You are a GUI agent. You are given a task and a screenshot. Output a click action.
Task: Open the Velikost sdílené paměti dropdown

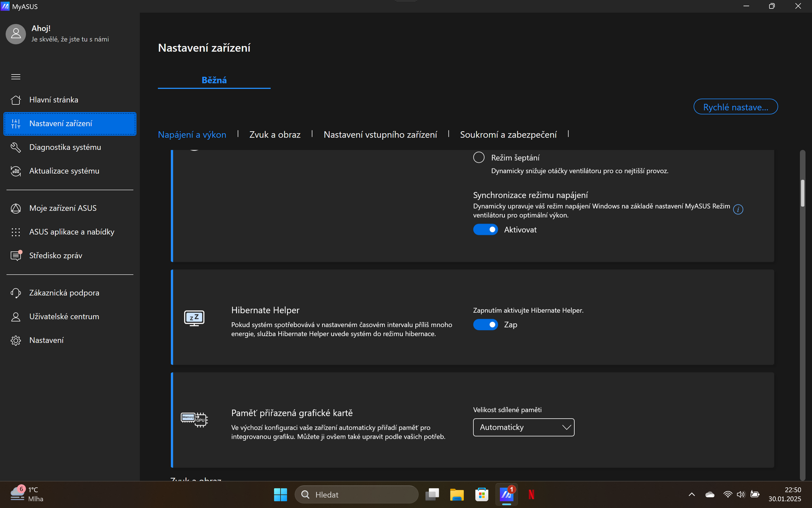524,428
